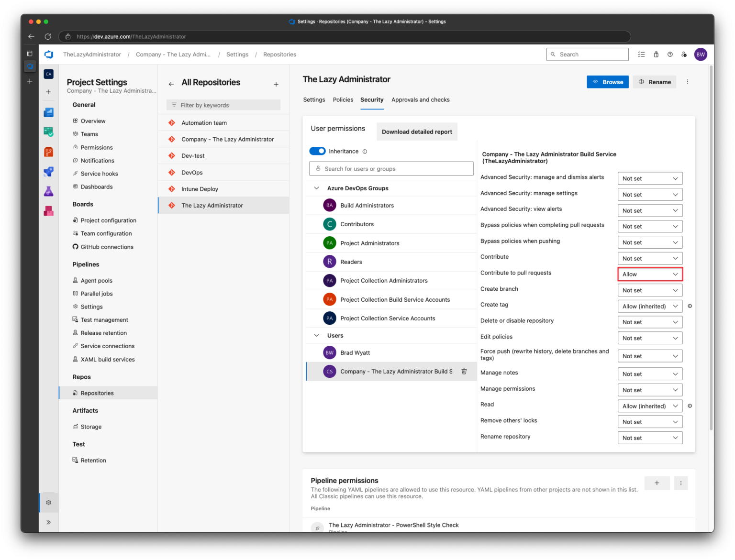Select the Security tab
This screenshot has height=560, width=735.
[372, 100]
